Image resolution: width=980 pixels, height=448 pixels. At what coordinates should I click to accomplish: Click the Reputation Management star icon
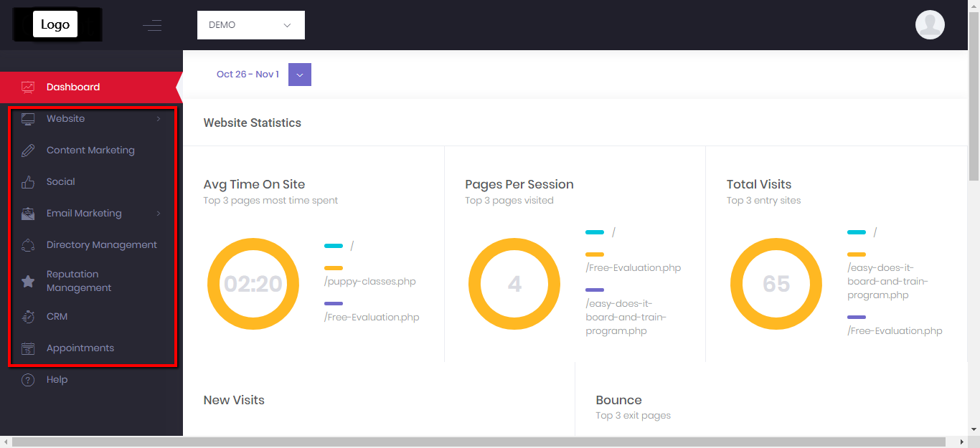click(x=28, y=281)
